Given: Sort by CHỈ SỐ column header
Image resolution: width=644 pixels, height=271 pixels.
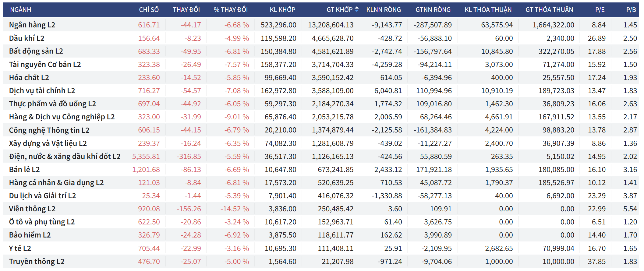Looking at the screenshot, I should click(x=149, y=10).
